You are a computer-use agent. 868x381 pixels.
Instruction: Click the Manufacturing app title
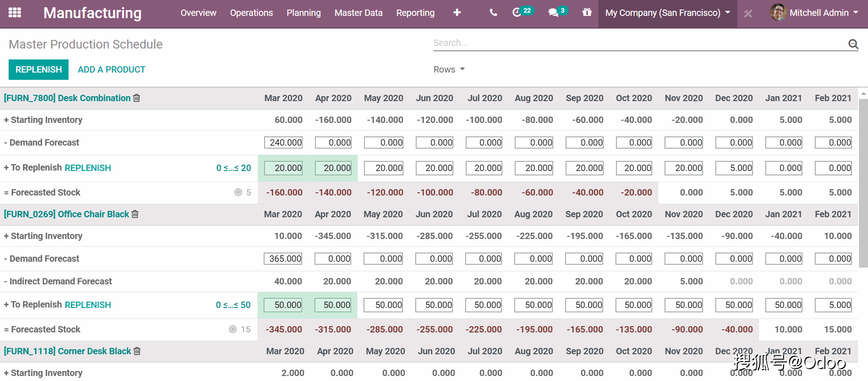click(x=93, y=13)
